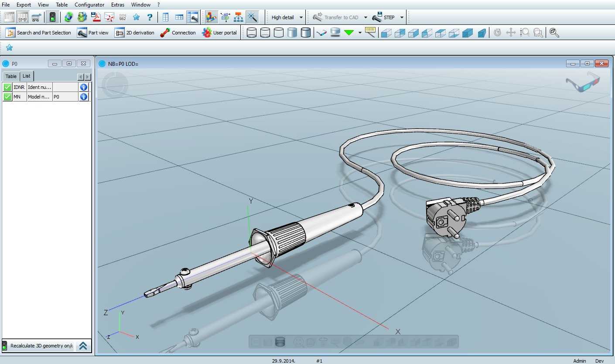Image resolution: width=615 pixels, height=364 pixels.
Task: Expand the green triangle dropdown arrow
Action: click(360, 33)
